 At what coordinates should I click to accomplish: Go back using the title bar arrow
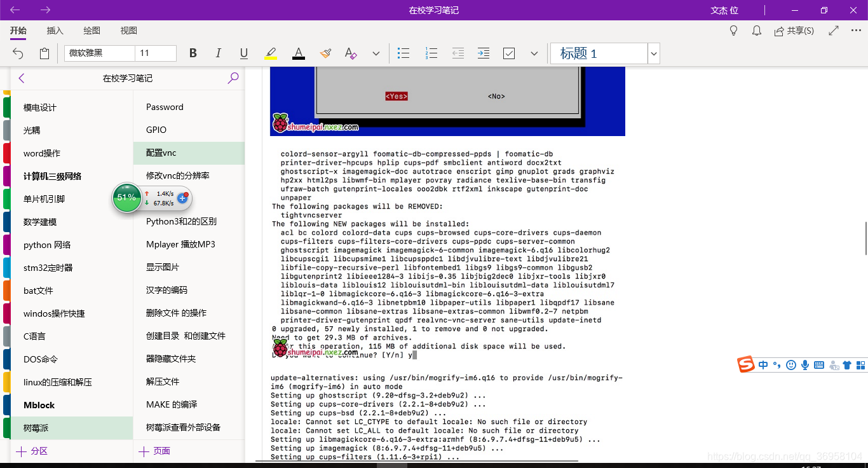pos(15,10)
